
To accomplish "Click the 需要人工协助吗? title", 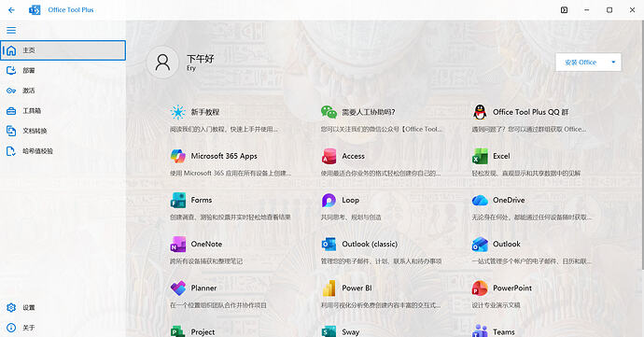I will click(369, 112).
